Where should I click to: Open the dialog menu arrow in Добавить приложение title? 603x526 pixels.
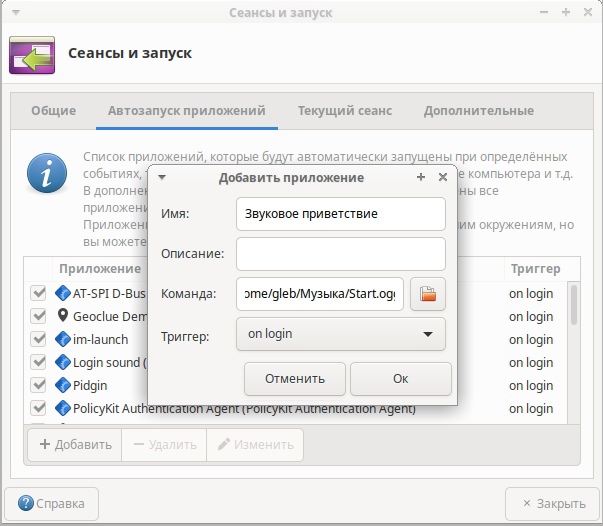pyautogui.click(x=162, y=177)
